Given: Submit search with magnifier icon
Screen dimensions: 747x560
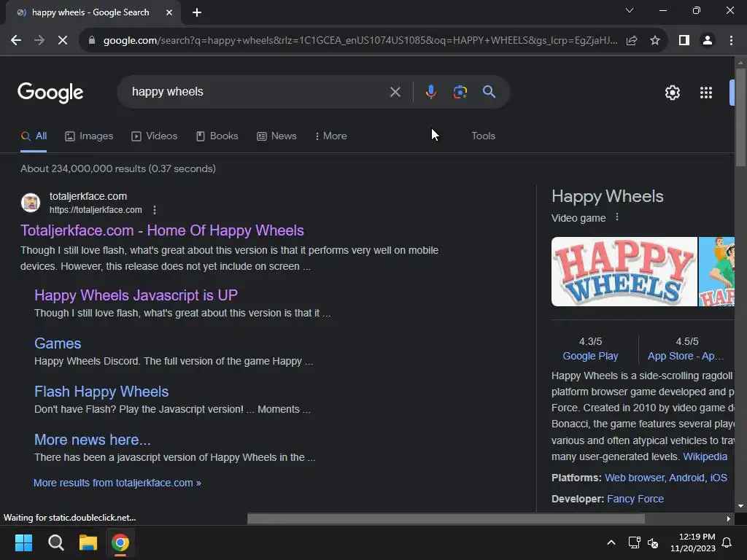Looking at the screenshot, I should 489,91.
